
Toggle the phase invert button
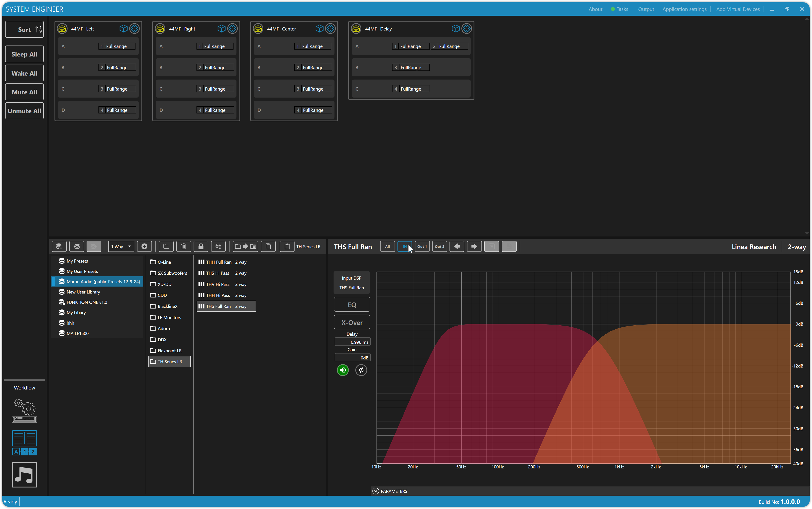[361, 370]
